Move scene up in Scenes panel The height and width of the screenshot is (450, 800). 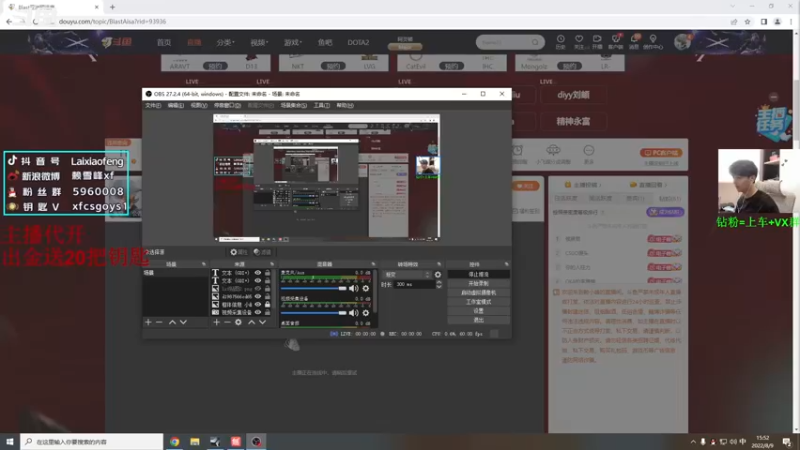(172, 322)
